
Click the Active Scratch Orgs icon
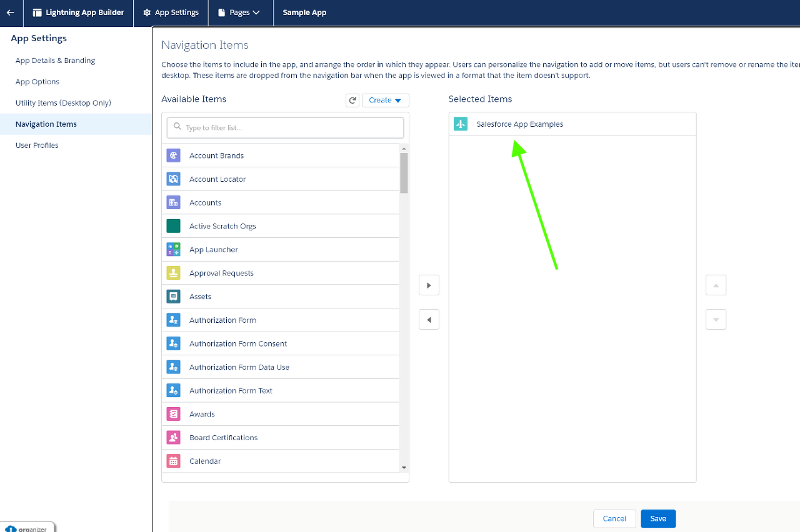click(174, 226)
